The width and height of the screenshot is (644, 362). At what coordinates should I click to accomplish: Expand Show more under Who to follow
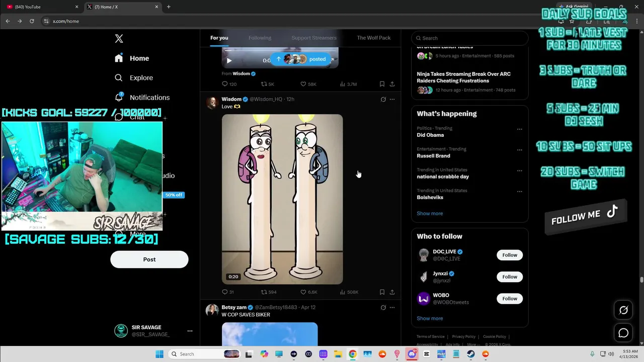(x=430, y=318)
